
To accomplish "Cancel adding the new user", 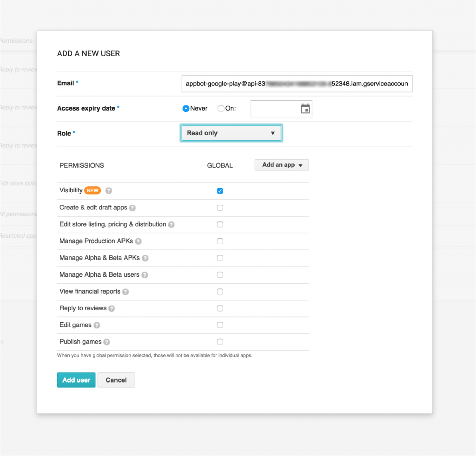I will point(116,380).
